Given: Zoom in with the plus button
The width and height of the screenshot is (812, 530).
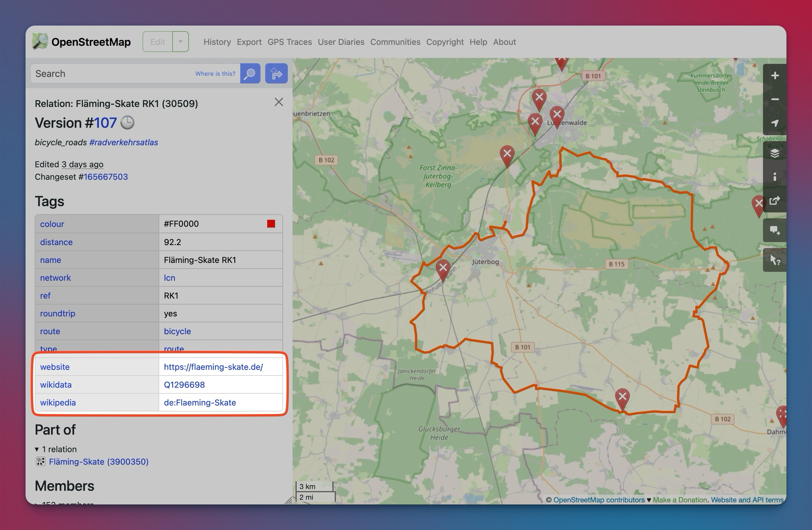Looking at the screenshot, I should pyautogui.click(x=775, y=75).
